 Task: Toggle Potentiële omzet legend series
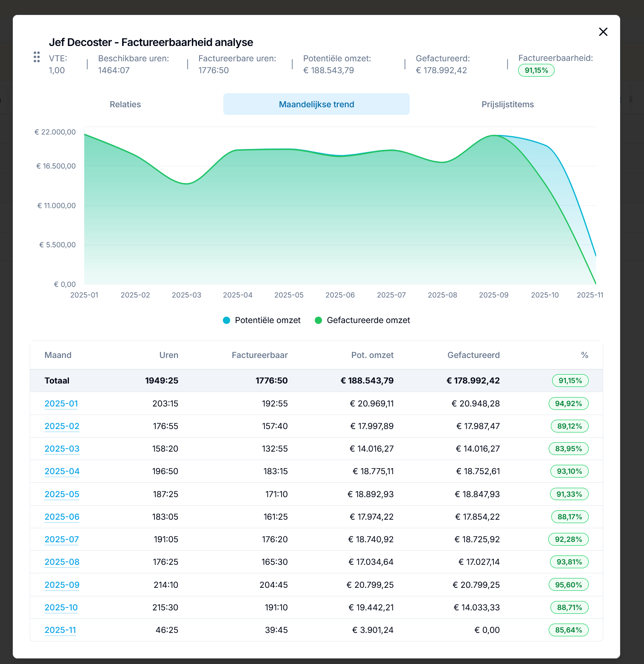(x=262, y=320)
